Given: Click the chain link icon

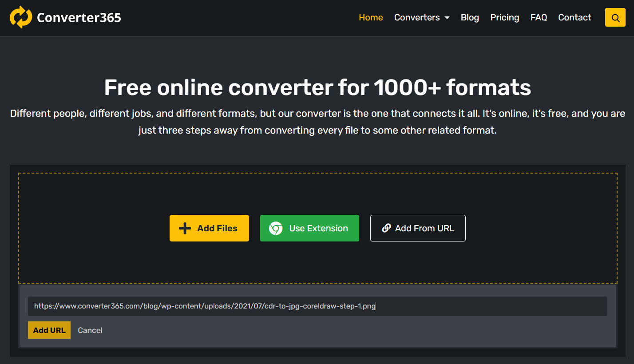Looking at the screenshot, I should tap(386, 228).
